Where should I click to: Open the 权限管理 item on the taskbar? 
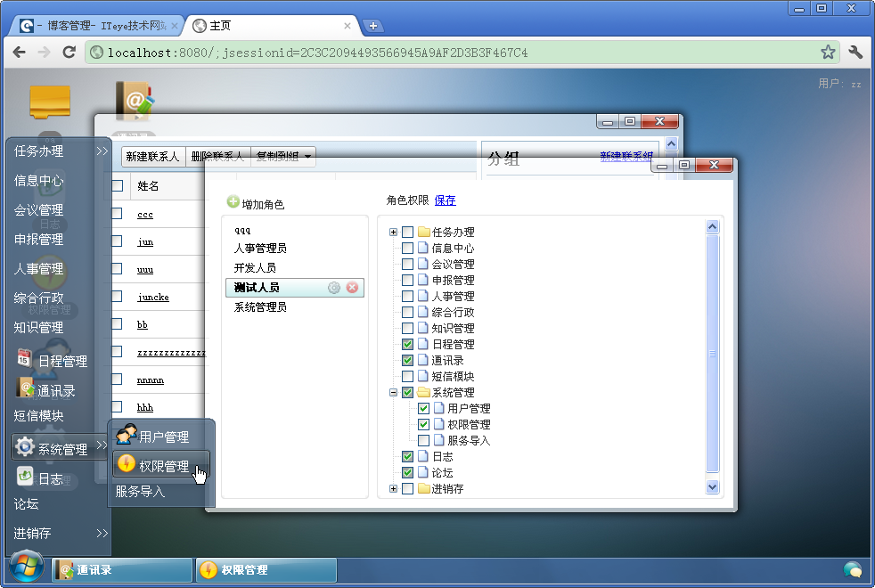[x=265, y=569]
